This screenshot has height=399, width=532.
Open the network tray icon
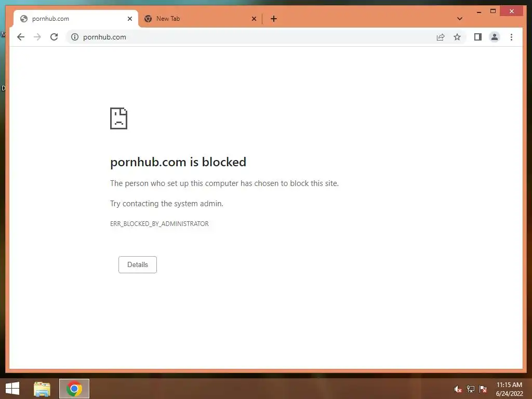pos(471,389)
